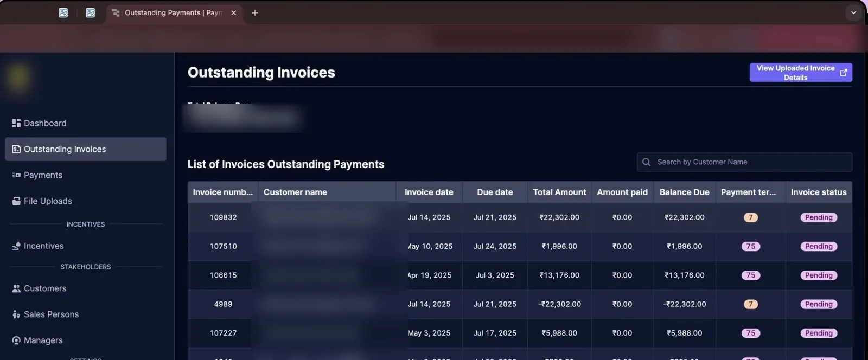Open a new browser tab with plus
This screenshot has width=868, height=360.
(x=254, y=13)
